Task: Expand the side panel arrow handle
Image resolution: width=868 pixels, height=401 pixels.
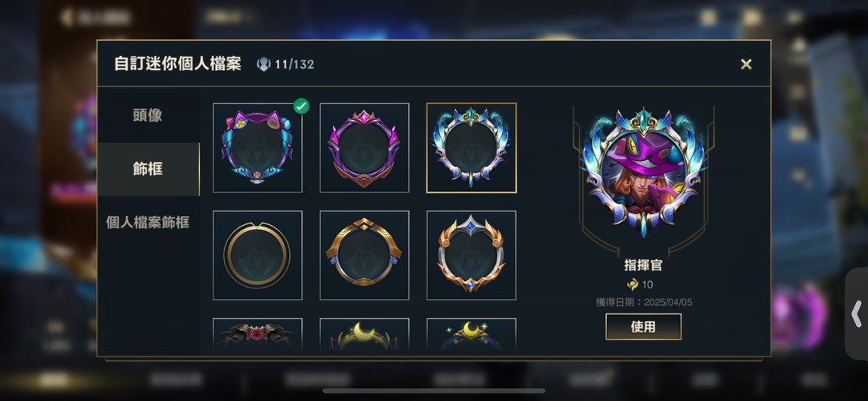Action: click(857, 315)
